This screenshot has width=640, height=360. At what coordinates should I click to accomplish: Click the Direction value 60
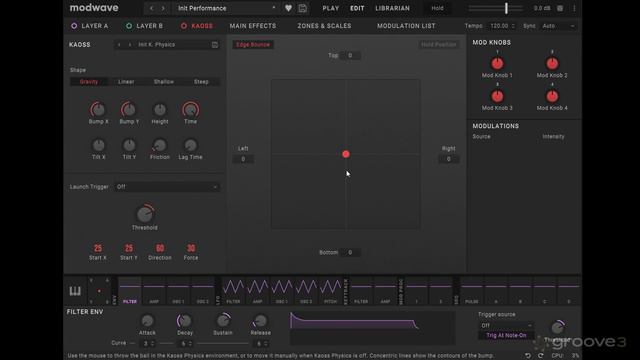(160, 248)
